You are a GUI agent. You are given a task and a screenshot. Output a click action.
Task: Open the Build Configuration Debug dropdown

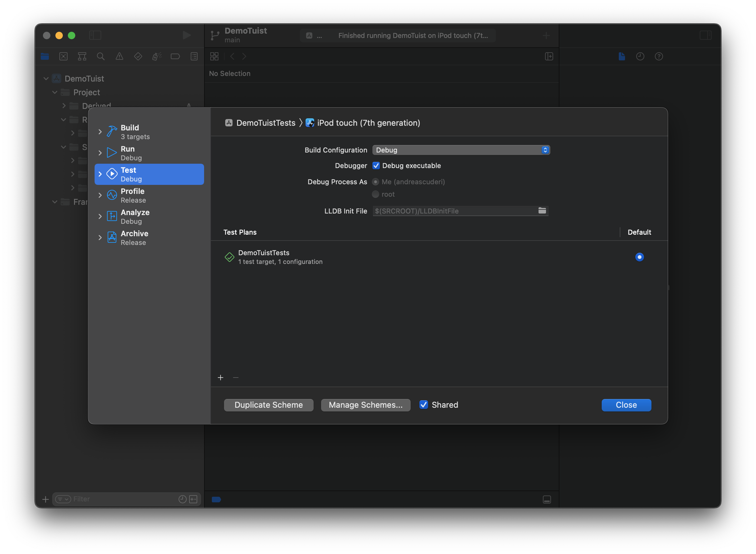(461, 150)
